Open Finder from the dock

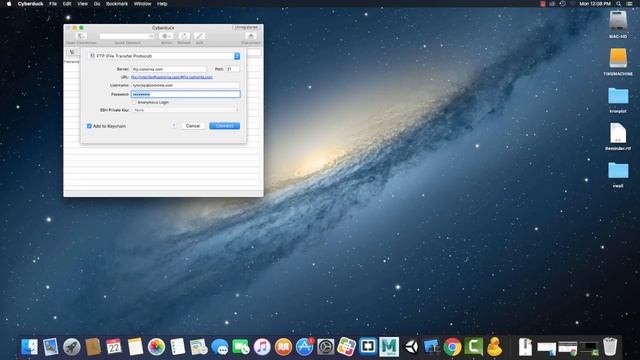[x=29, y=347]
